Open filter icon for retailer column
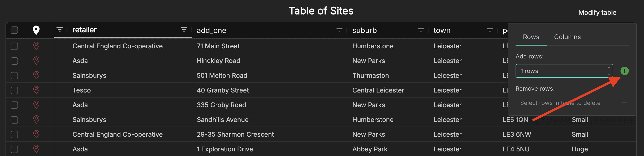The width and height of the screenshot is (644, 156). click(184, 30)
